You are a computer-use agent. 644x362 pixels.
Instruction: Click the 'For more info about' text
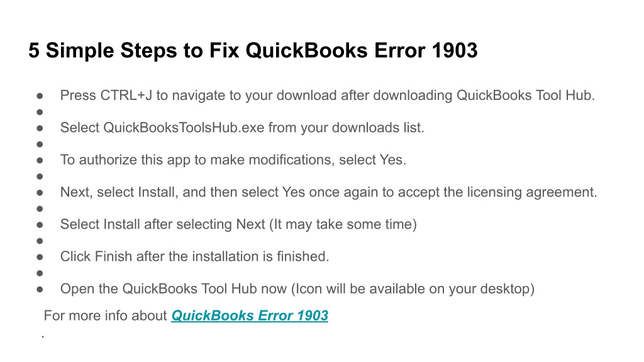point(105,315)
